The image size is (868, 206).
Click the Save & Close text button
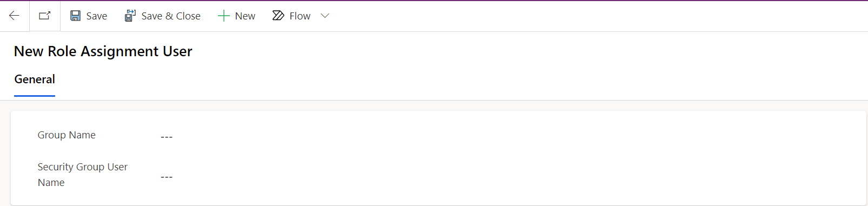point(171,16)
